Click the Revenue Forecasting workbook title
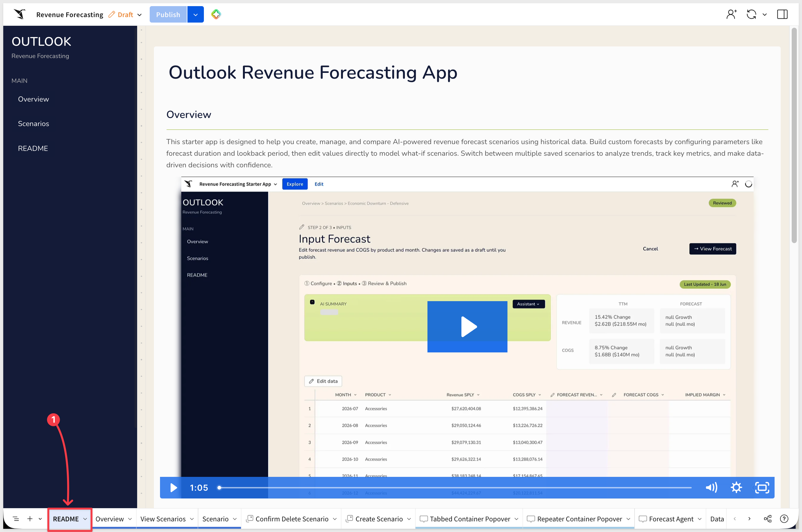The width and height of the screenshot is (802, 532). 70,15
